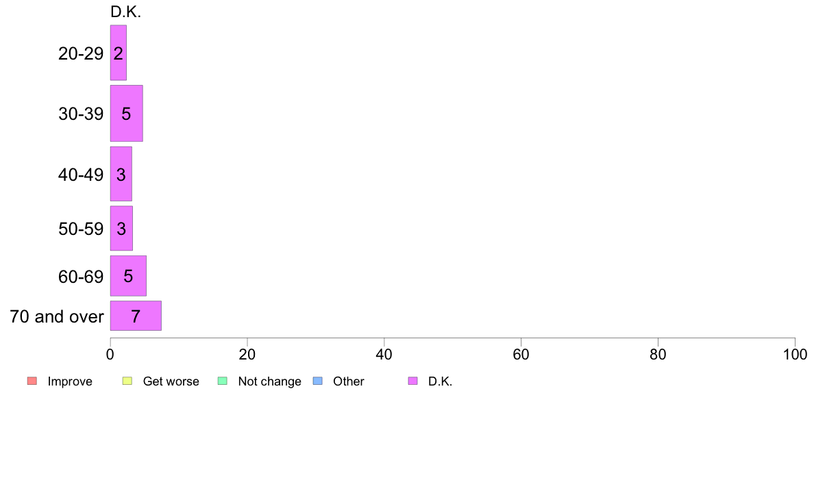This screenshot has width=814, height=504.
Task: Click the 100 tick on x-axis
Action: [x=795, y=355]
